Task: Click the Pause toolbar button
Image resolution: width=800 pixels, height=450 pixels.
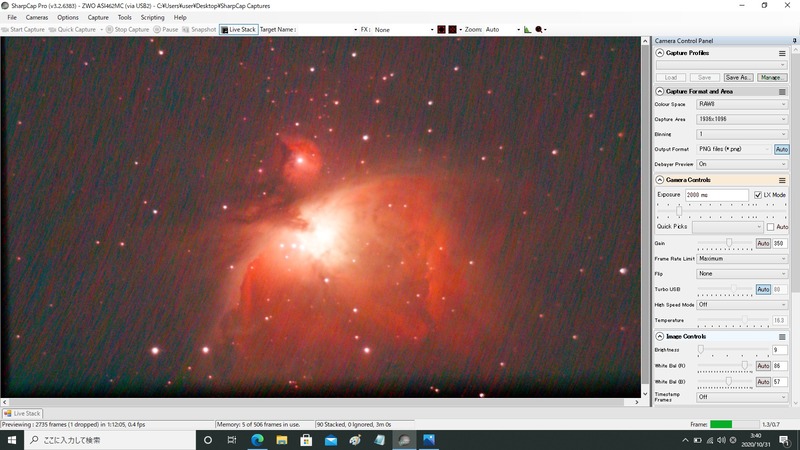Action: click(166, 30)
